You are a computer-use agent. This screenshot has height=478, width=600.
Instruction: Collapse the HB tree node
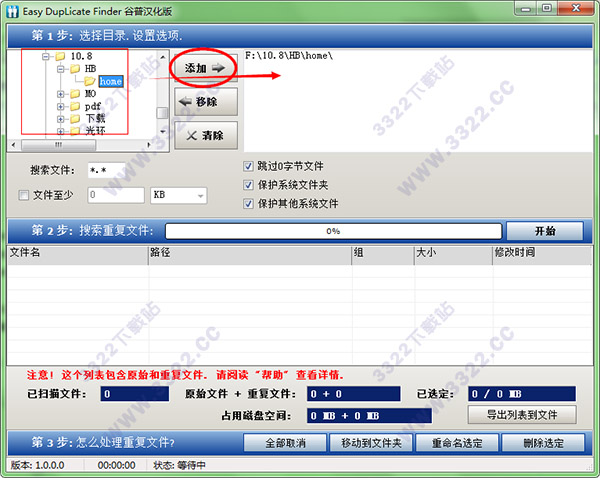click(60, 69)
